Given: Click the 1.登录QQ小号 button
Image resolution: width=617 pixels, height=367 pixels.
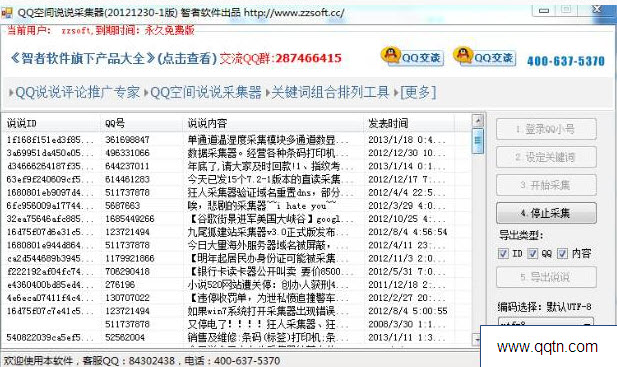Looking at the screenshot, I should [546, 129].
